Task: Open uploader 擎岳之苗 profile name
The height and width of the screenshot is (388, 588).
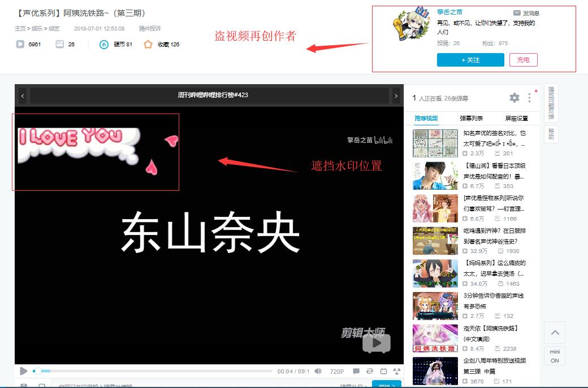Action: (x=449, y=12)
